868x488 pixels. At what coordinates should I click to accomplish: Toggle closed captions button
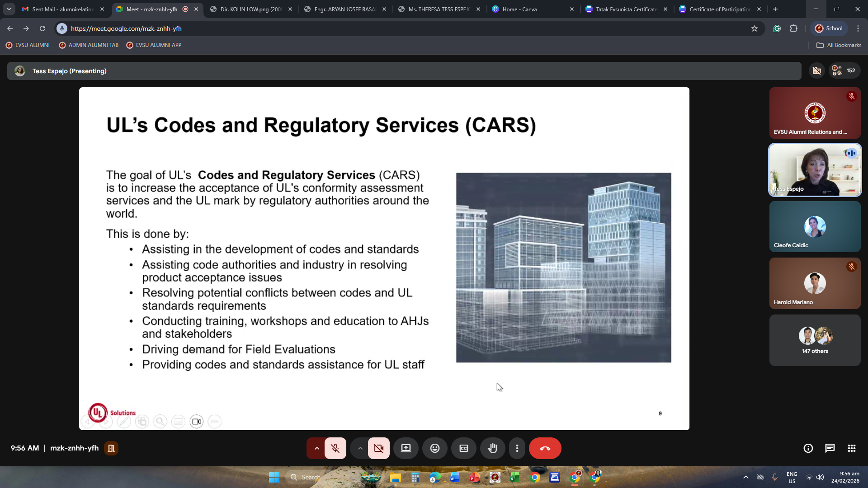point(463,448)
